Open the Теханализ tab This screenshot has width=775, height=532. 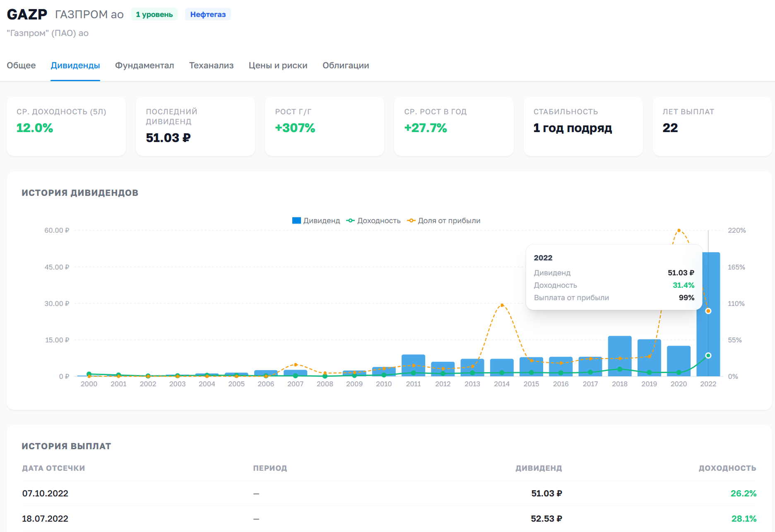pos(211,65)
